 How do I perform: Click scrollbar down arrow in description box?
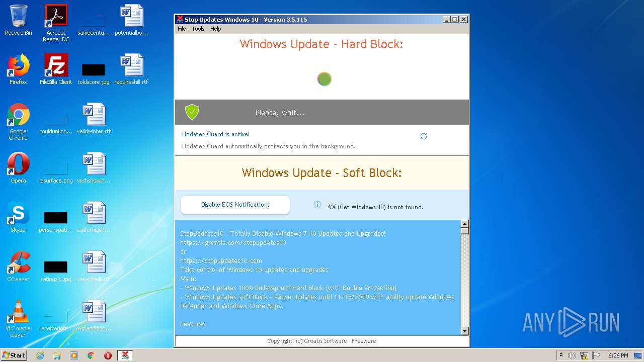pos(465,331)
